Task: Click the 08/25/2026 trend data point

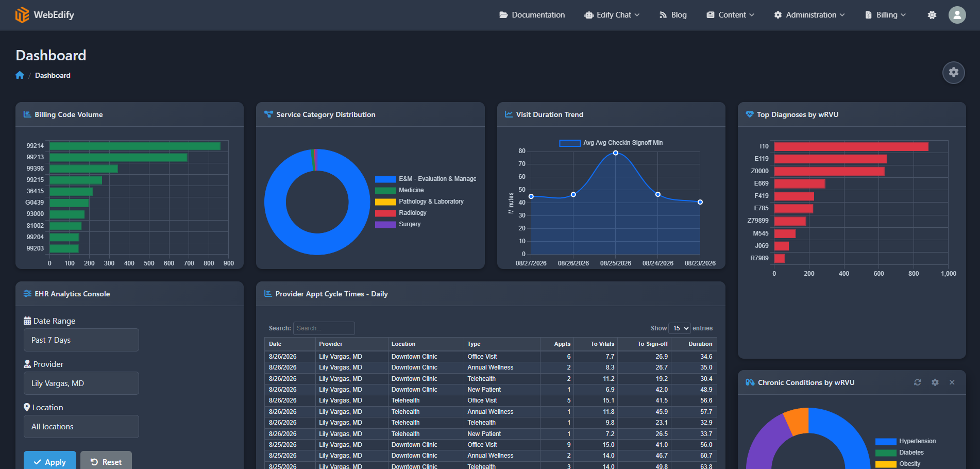Action: pos(615,153)
